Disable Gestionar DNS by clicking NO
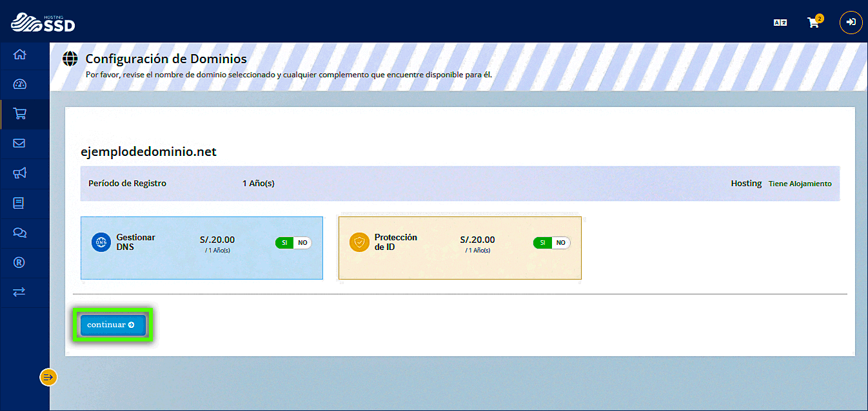 tap(302, 243)
